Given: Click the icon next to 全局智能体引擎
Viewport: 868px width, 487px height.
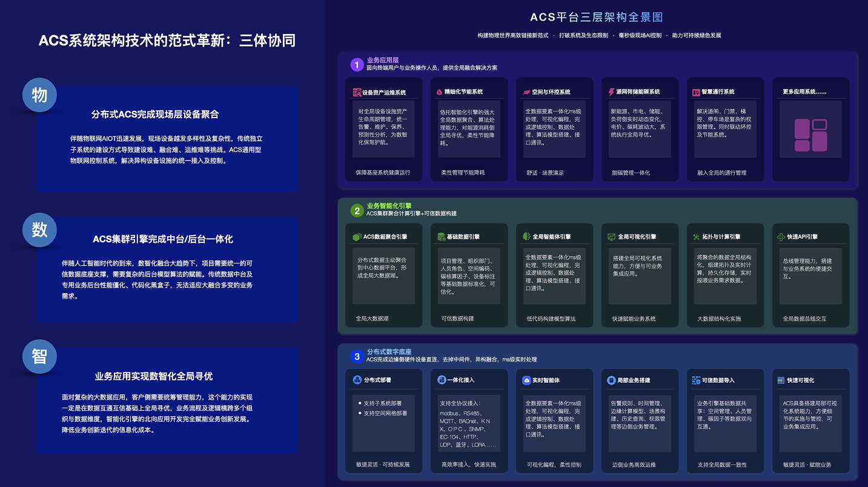Looking at the screenshot, I should tap(527, 237).
